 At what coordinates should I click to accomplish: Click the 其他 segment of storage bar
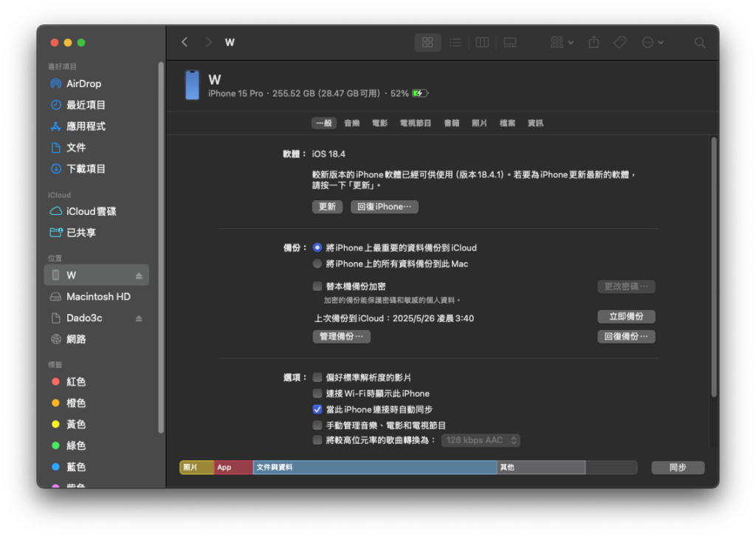541,468
